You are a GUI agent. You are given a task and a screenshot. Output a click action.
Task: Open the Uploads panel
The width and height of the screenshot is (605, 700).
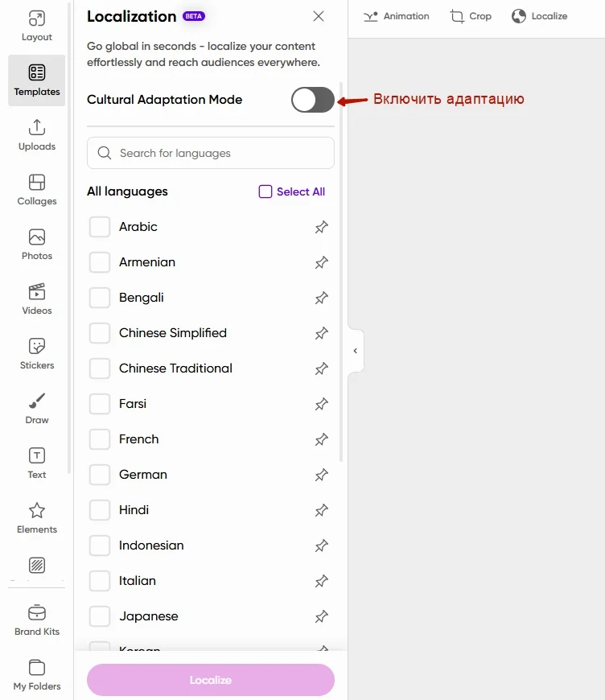[x=36, y=135]
